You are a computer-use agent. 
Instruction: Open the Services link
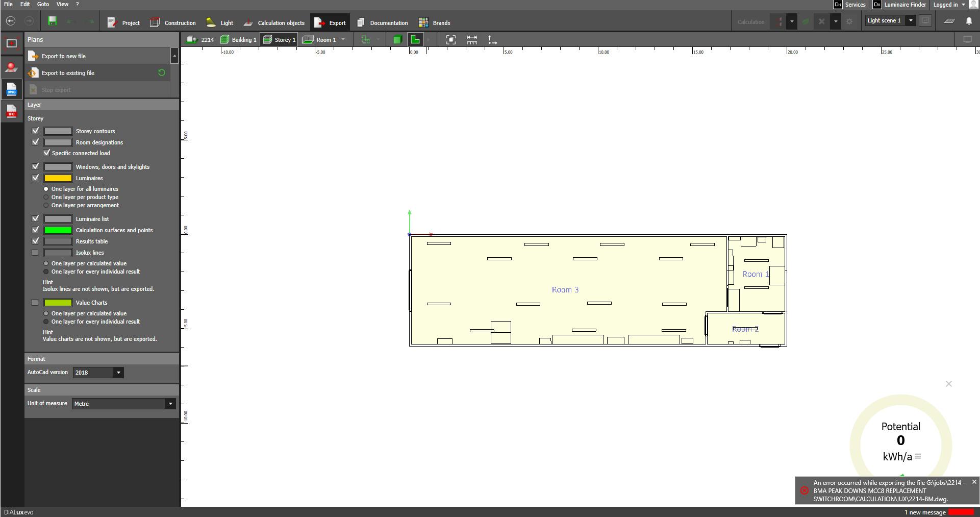pos(849,5)
